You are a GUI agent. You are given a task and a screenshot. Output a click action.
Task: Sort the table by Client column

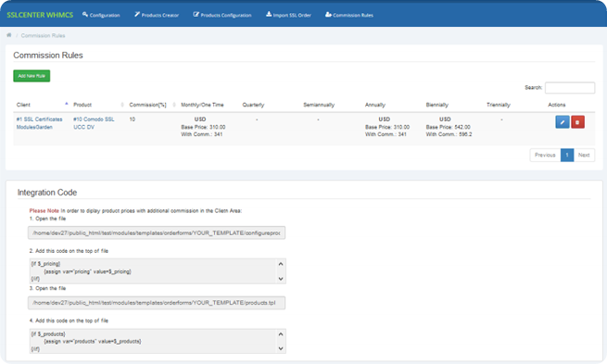[x=42, y=105]
